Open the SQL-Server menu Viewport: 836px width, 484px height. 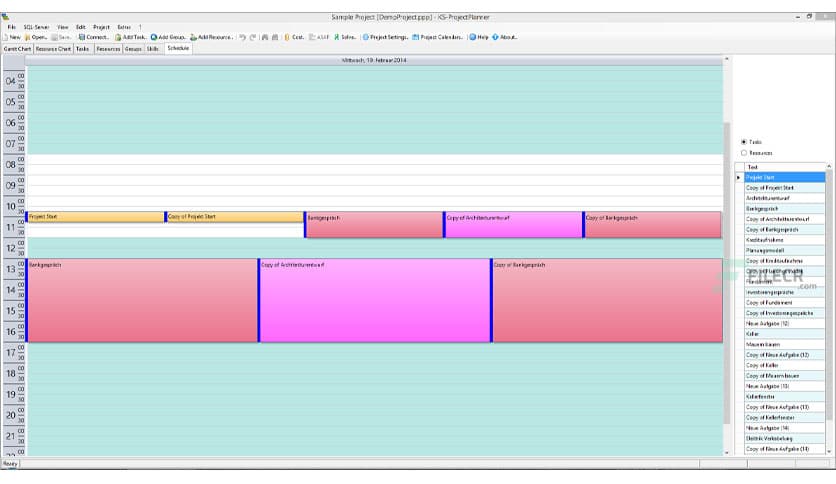(36, 27)
